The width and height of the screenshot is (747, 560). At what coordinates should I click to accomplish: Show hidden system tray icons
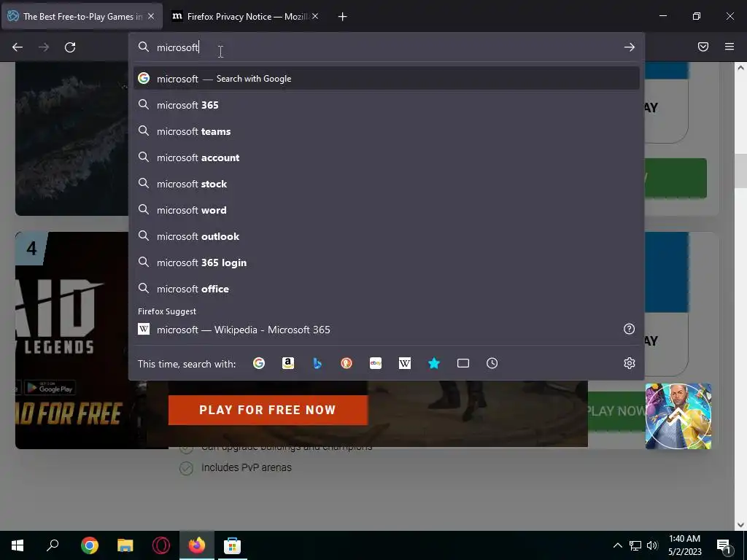(x=617, y=545)
